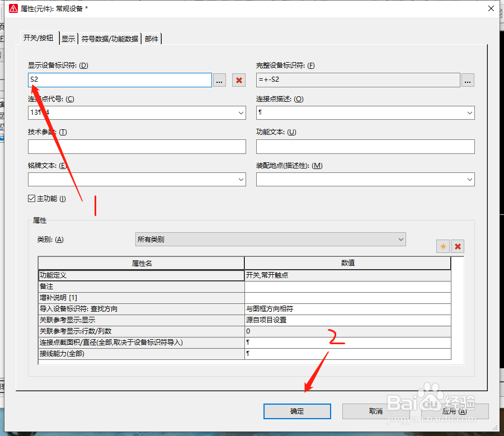504x436 pixels.
Task: Click the browse button next to 显示设备标识符
Action: [219, 81]
